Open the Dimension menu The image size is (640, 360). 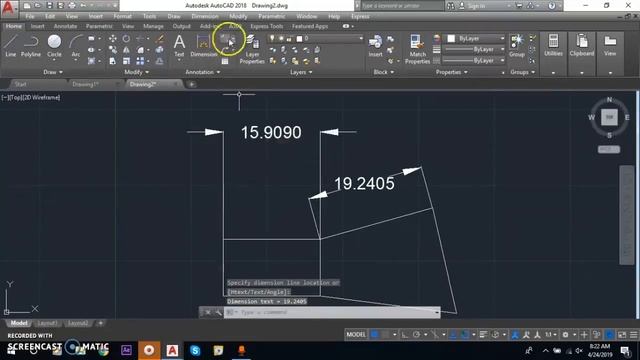(x=204, y=16)
